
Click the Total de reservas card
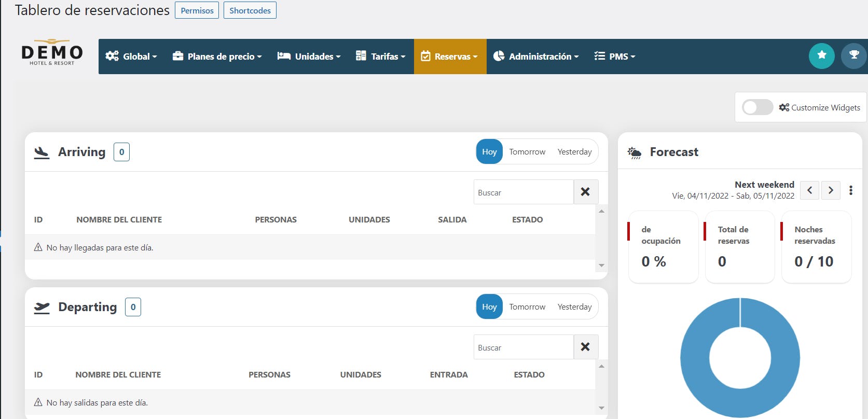(x=740, y=247)
